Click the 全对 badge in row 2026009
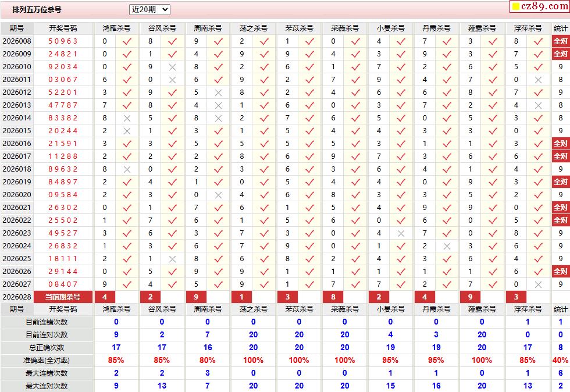This screenshot has height=392, width=570. [560, 54]
